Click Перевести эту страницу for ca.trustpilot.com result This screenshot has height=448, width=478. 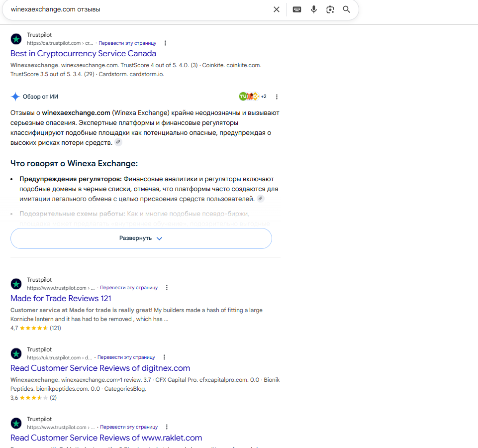click(x=127, y=43)
